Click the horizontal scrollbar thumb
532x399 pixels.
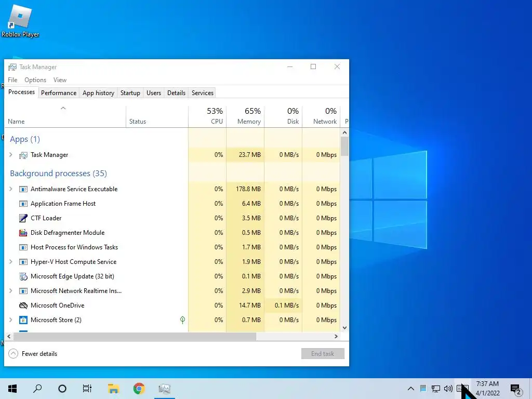click(x=135, y=337)
